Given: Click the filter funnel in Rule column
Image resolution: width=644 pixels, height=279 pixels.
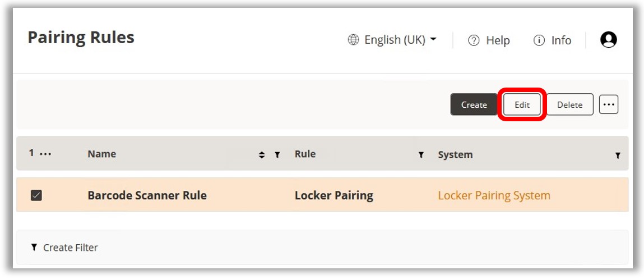Looking at the screenshot, I should coord(421,155).
